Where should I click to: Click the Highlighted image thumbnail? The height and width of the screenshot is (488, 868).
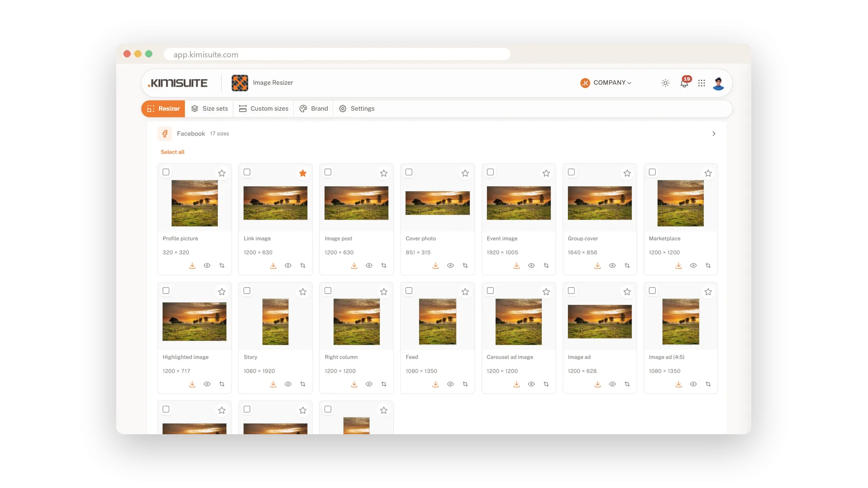[194, 322]
